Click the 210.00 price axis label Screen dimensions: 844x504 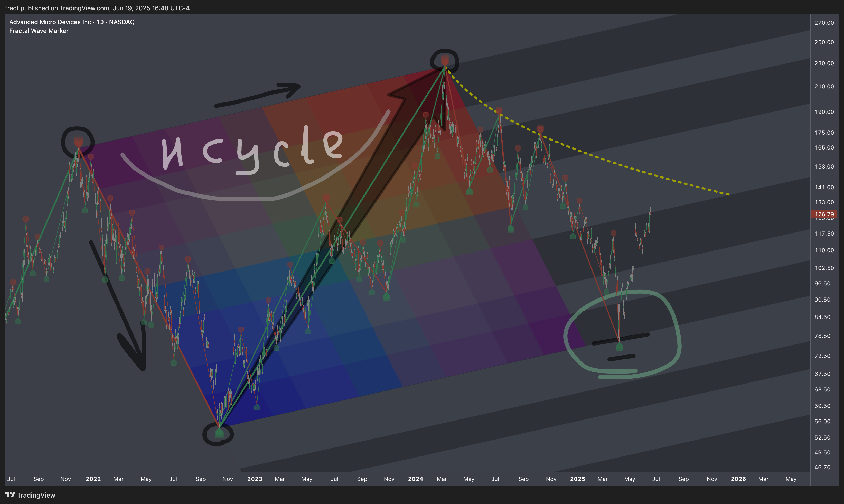coord(824,86)
